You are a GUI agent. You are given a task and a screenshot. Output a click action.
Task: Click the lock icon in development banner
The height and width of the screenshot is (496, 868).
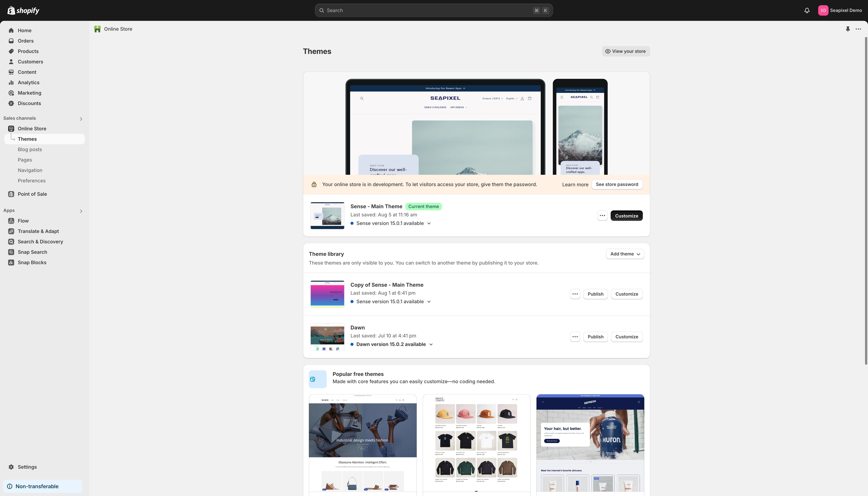[x=314, y=185]
